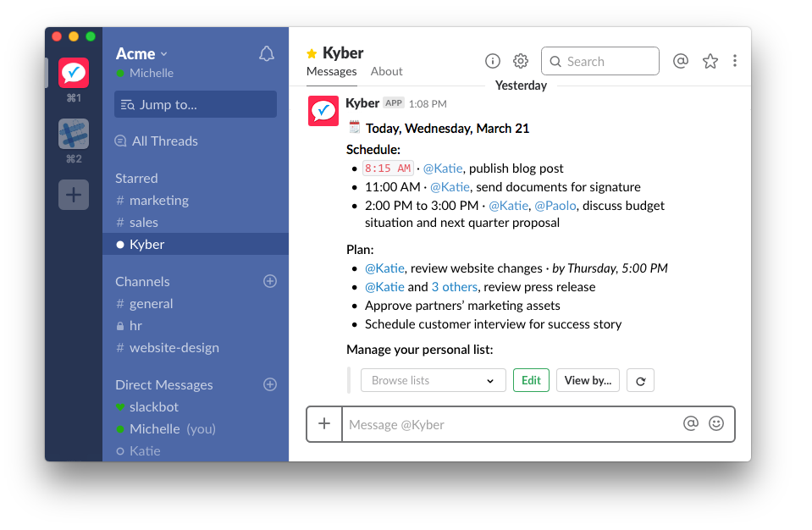Click the green window maximize button
The image size is (812, 530).
pos(90,36)
